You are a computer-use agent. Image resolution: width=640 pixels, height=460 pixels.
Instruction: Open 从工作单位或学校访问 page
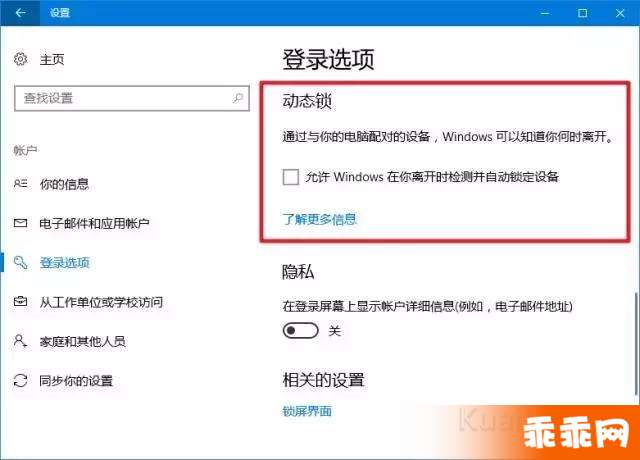101,302
